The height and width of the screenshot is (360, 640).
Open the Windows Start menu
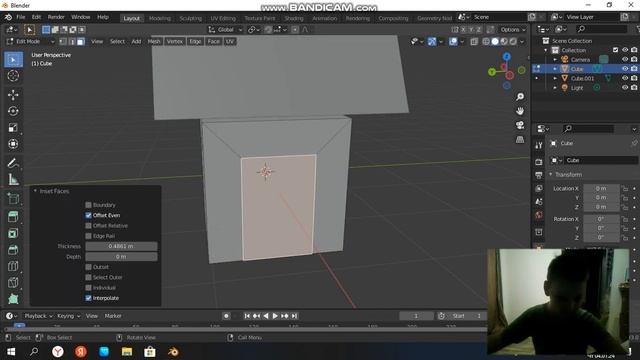(x=11, y=351)
